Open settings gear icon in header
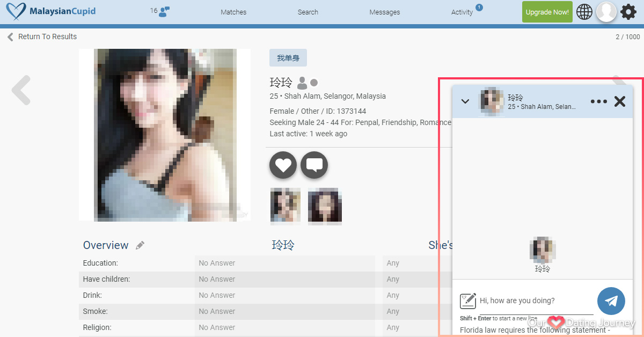644x337 pixels. pos(628,12)
